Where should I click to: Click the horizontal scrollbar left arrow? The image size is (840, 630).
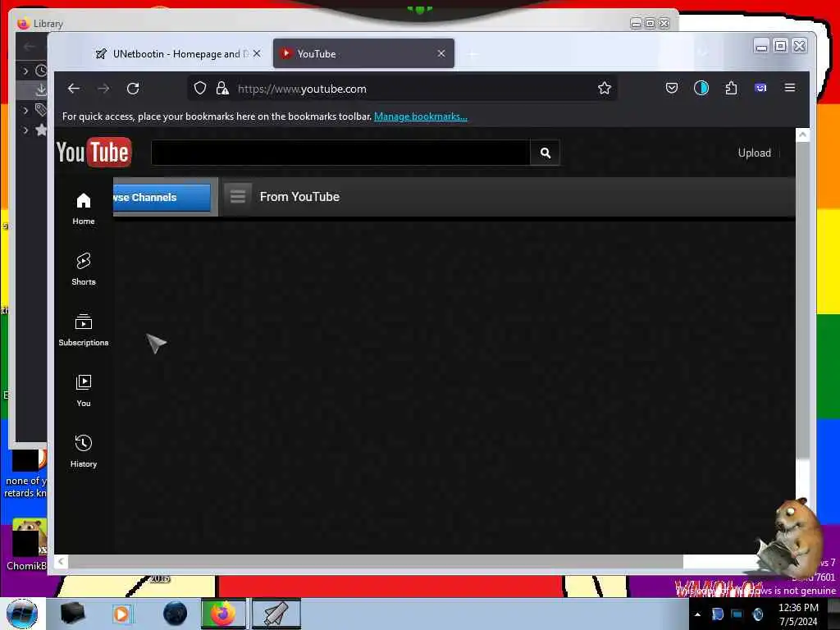pyautogui.click(x=61, y=561)
